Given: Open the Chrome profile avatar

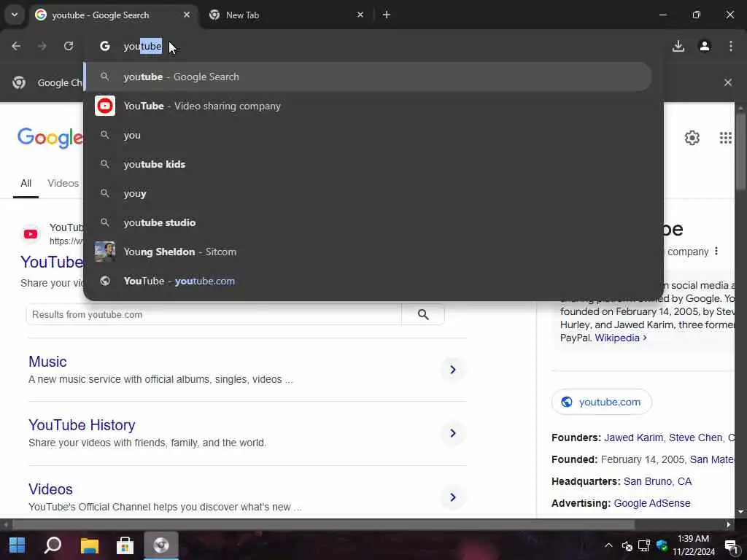Looking at the screenshot, I should 705,46.
